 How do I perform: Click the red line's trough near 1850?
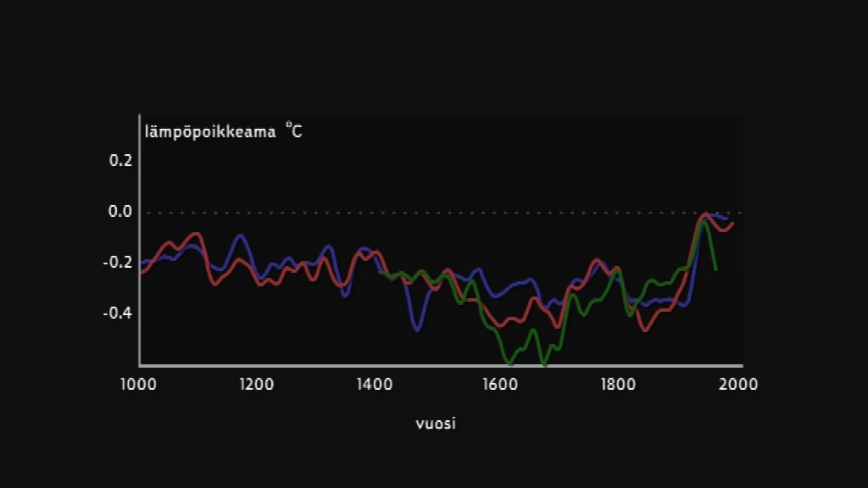(646, 329)
